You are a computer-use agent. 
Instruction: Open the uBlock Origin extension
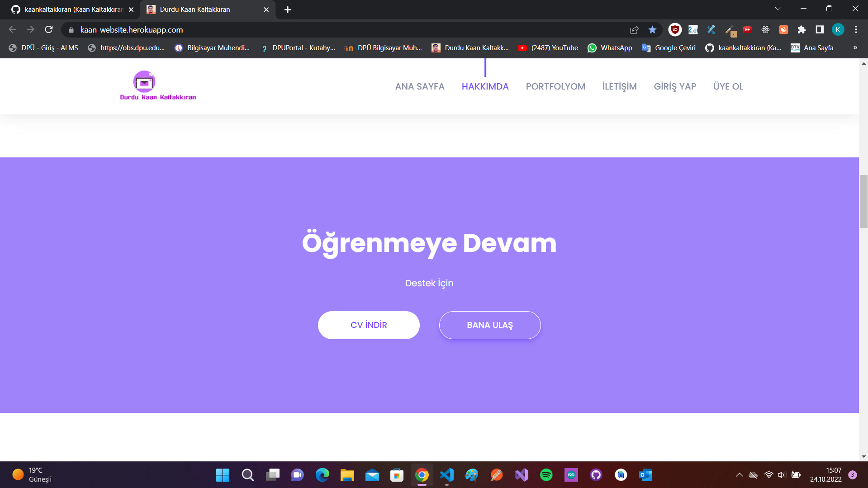[x=674, y=30]
